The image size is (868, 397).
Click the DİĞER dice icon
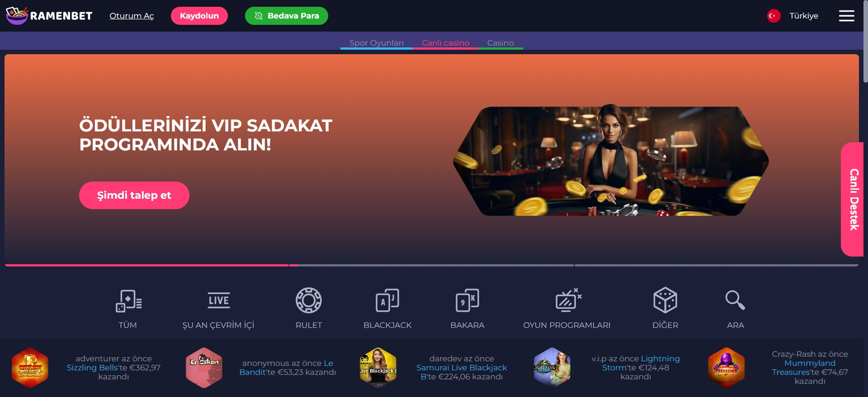(665, 301)
